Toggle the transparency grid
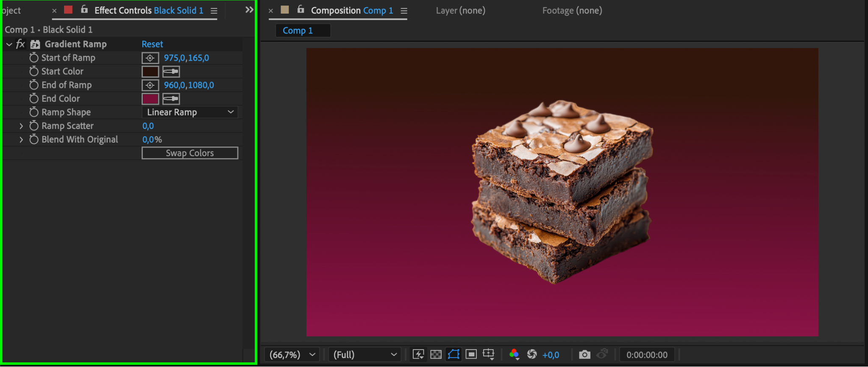The image size is (868, 367). [436, 354]
